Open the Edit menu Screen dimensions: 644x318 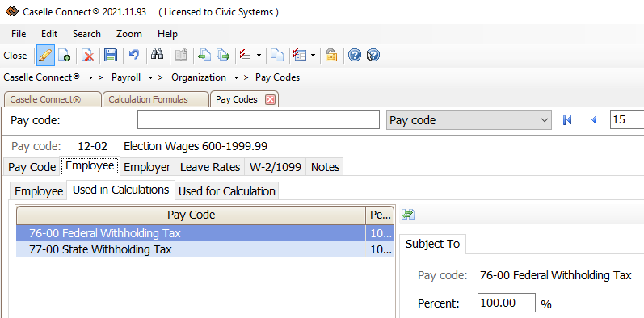click(49, 34)
